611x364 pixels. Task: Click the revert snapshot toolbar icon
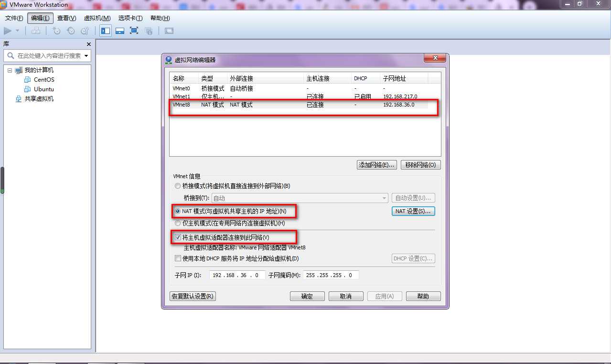click(x=71, y=31)
